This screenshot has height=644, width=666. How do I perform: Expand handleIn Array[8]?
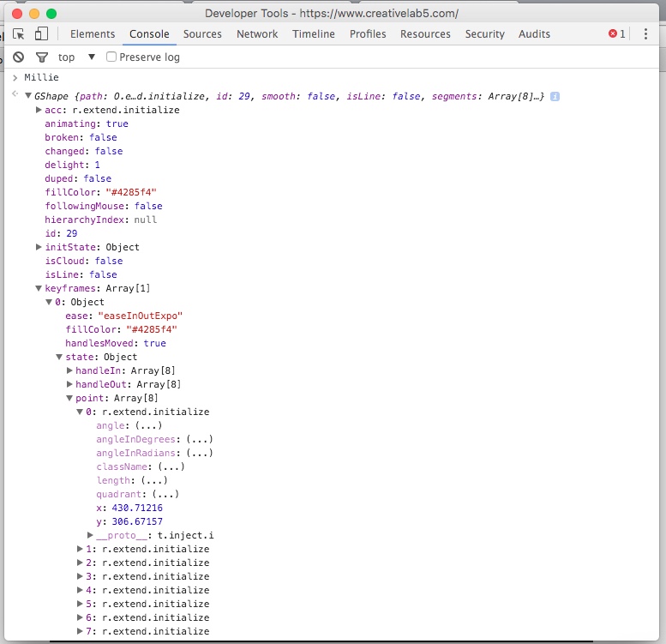coord(69,370)
